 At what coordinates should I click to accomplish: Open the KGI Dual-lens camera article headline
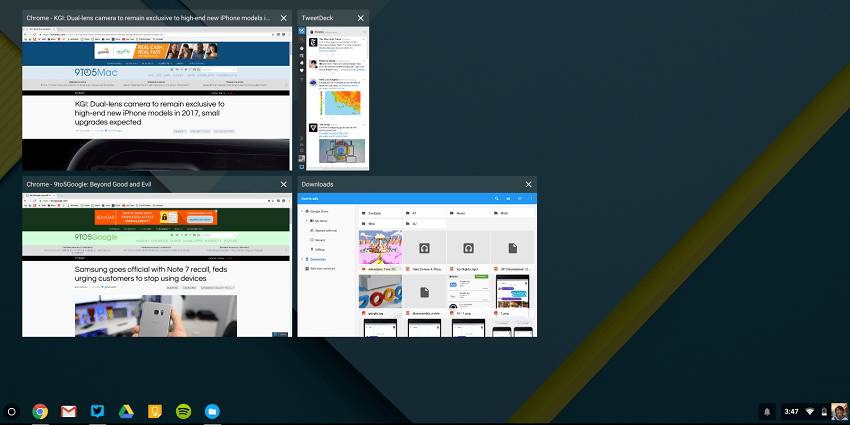coord(150,113)
